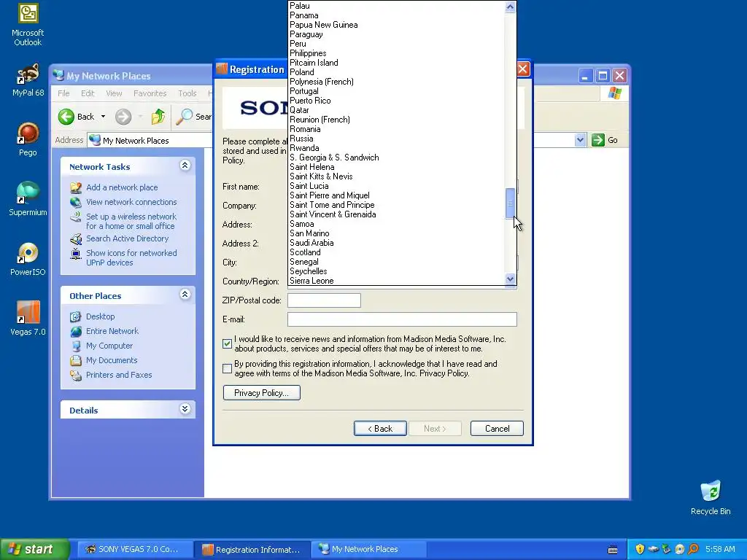Viewport: 747px width, 560px height.
Task: Click View network connections icon
Action: click(76, 202)
